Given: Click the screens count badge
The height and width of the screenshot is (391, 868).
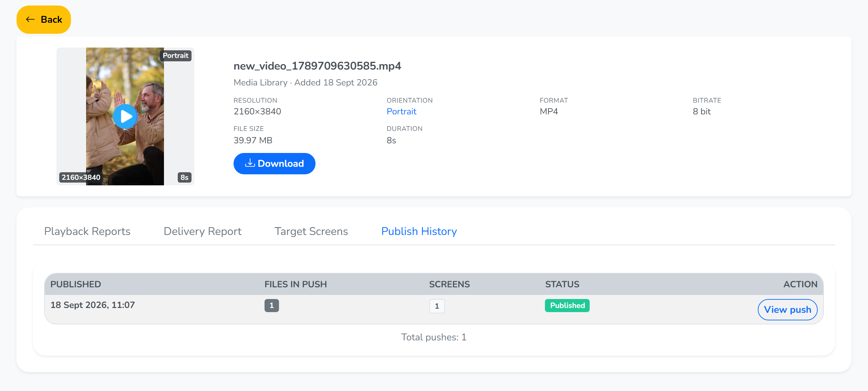Looking at the screenshot, I should (x=437, y=306).
